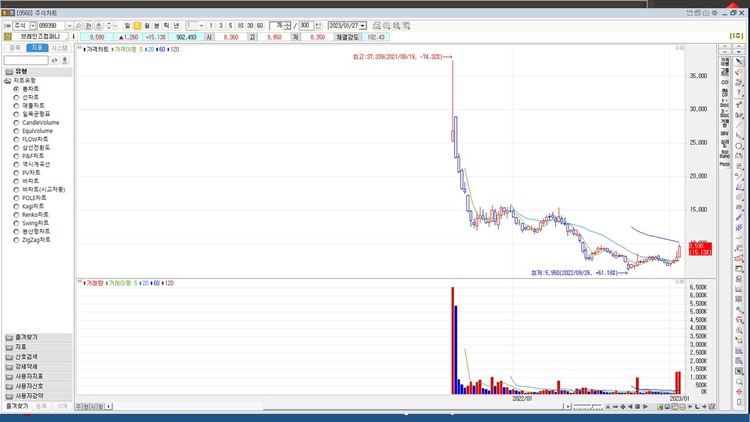
Task: Select the Swing차트 radio option
Action: (x=16, y=223)
